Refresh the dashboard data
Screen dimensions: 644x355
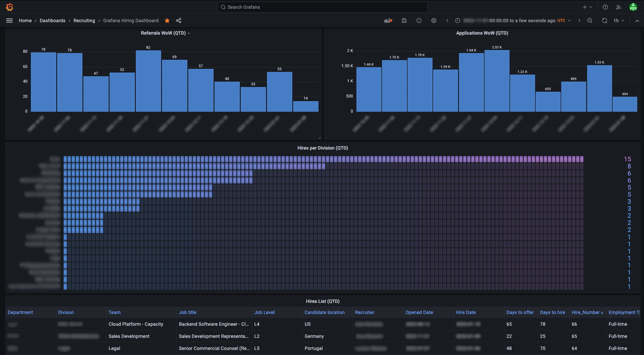coord(604,21)
